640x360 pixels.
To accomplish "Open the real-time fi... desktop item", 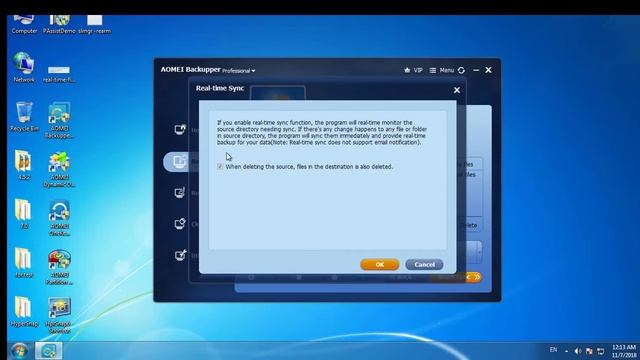I will 59,74.
